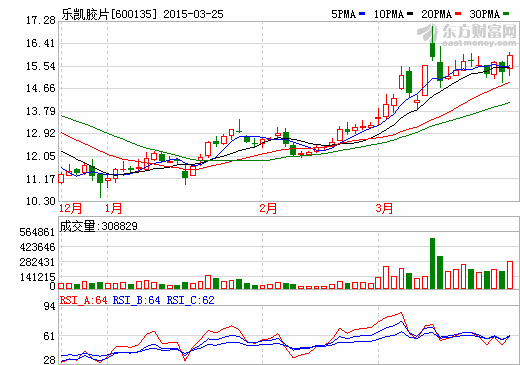Click the 15.54 price axis label
Image resolution: width=520 pixels, height=365 pixels.
[x=41, y=66]
